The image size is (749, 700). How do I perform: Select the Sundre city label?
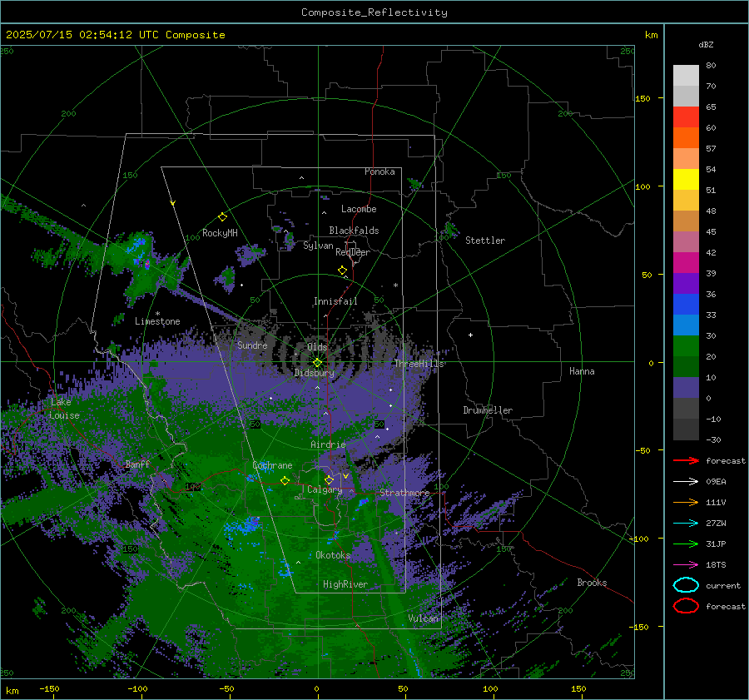(252, 345)
